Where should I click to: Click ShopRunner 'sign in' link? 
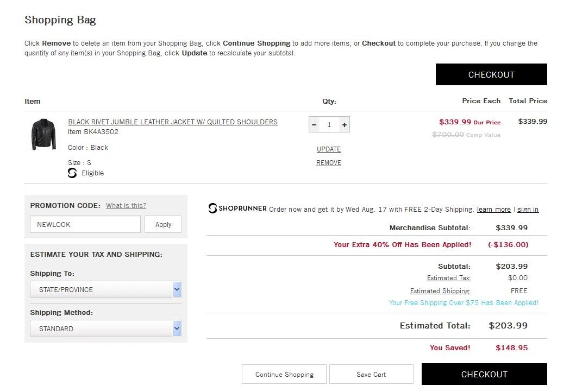point(528,209)
